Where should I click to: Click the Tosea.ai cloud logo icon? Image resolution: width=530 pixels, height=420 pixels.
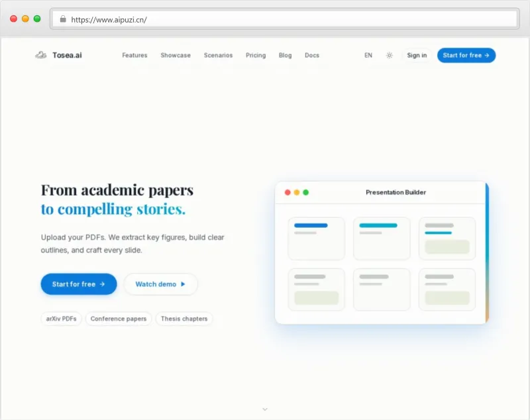(41, 56)
